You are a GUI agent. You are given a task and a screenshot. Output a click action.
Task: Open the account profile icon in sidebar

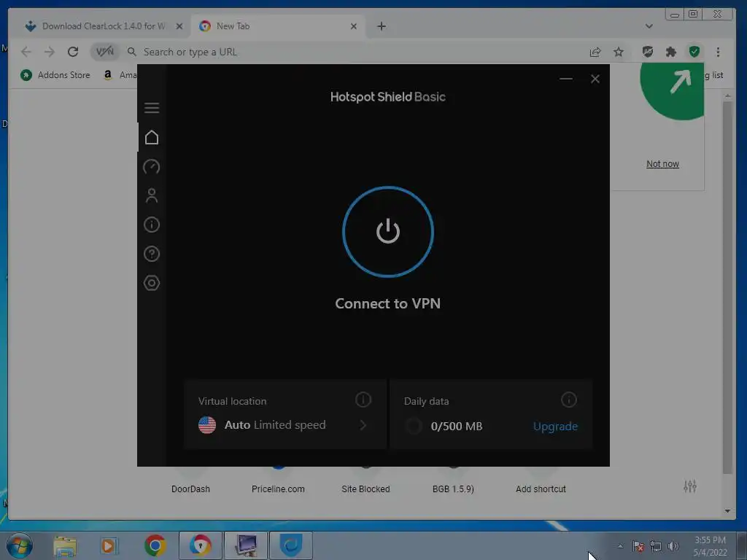point(152,195)
